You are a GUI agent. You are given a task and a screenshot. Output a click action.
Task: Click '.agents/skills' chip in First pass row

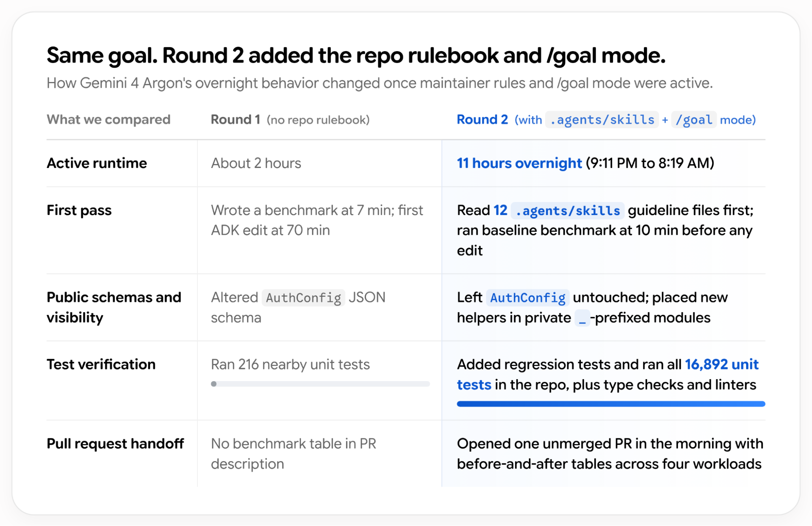click(567, 211)
